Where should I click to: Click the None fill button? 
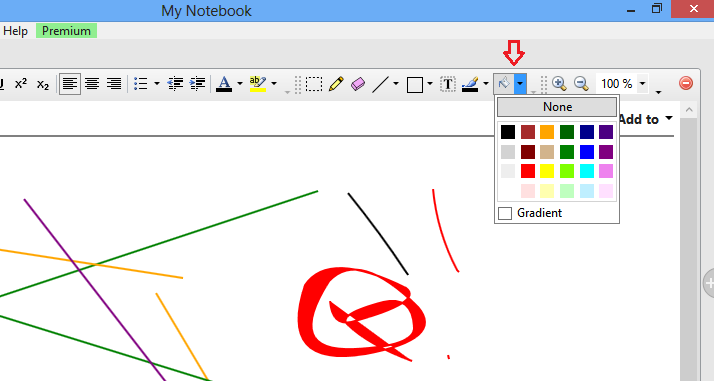[557, 107]
